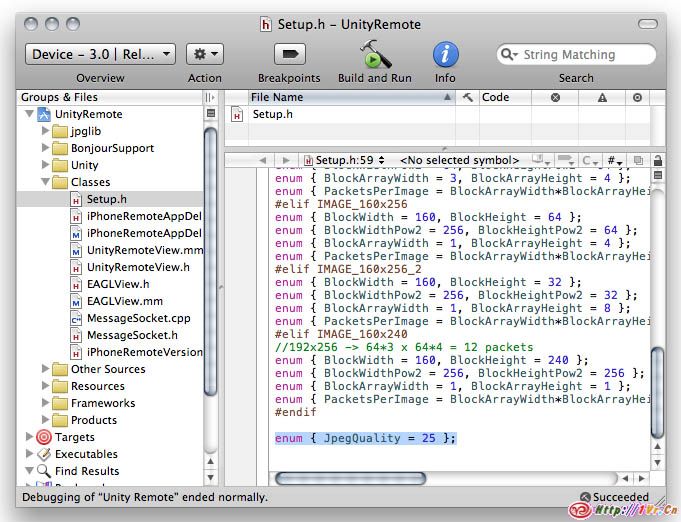Open the No selected symbol popup
This screenshot has width=681, height=522.
[x=460, y=160]
